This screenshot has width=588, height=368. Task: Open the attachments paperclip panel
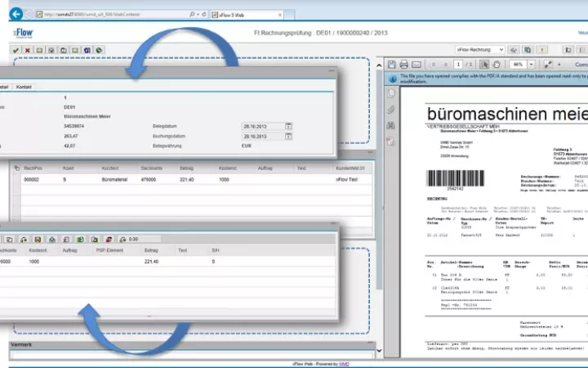tap(390, 110)
